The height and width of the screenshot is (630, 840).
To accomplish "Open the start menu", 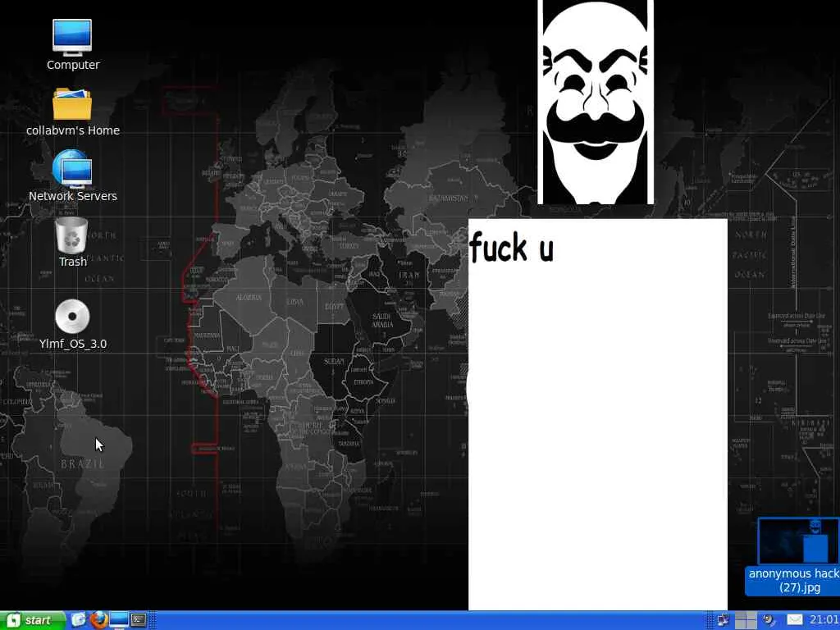I will pyautogui.click(x=31, y=620).
